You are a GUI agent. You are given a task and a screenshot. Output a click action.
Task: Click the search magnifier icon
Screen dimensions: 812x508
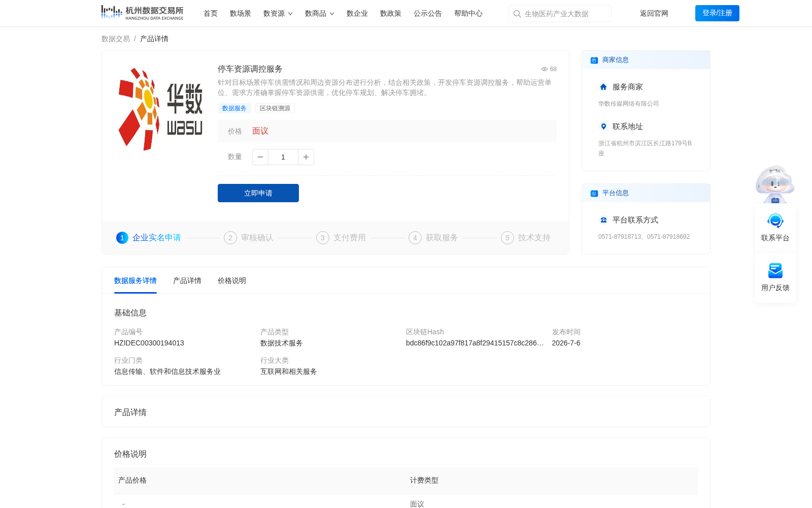(517, 14)
